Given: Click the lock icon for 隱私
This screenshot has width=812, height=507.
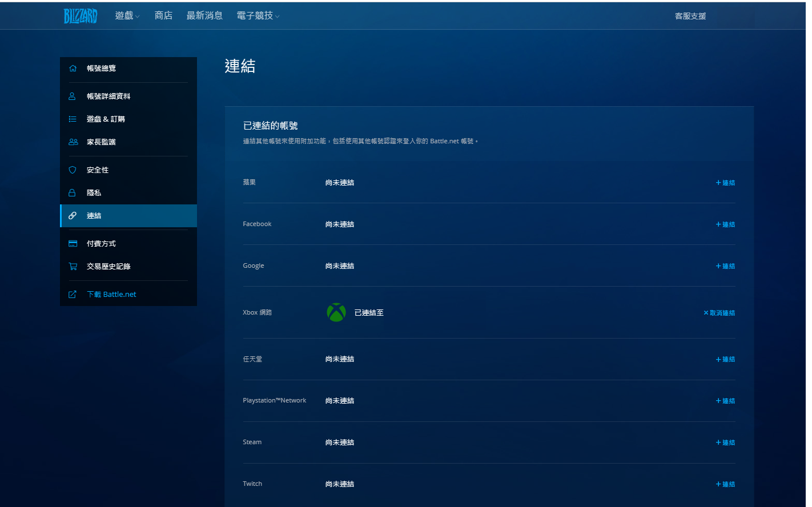Looking at the screenshot, I should point(73,193).
